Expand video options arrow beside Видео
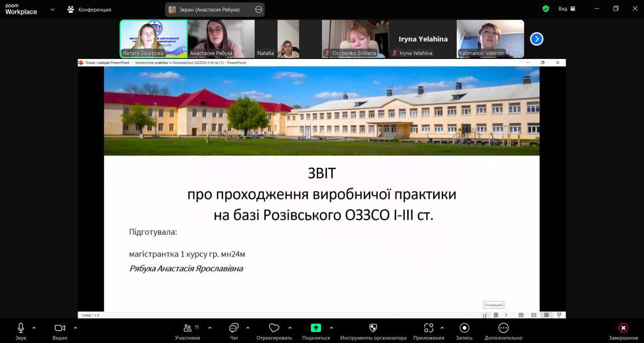 pyautogui.click(x=75, y=328)
